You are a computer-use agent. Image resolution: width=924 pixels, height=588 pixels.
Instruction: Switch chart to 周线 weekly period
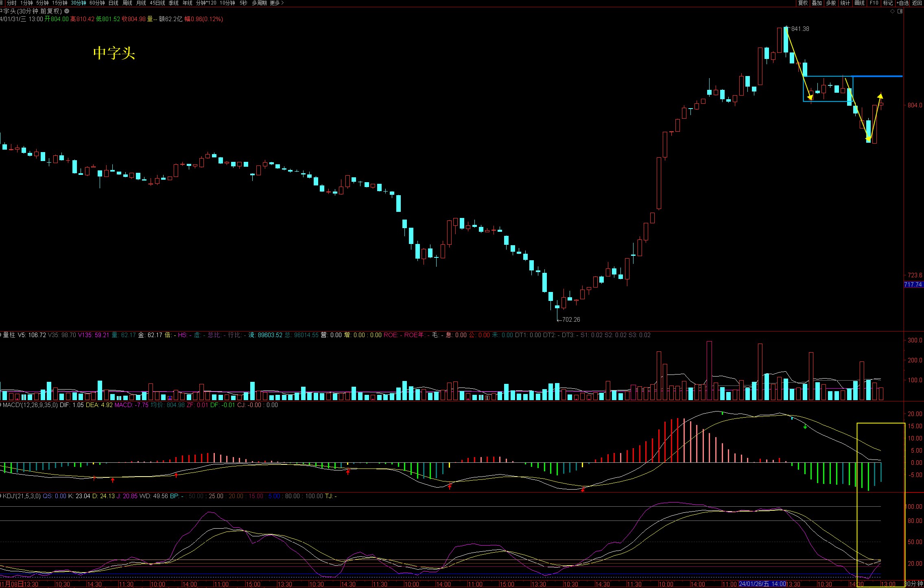click(127, 3)
